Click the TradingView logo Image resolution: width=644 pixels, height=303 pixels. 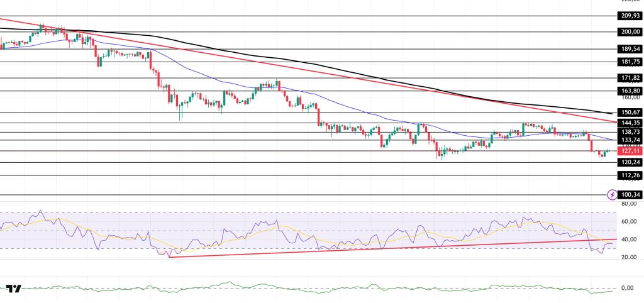pos(14,289)
